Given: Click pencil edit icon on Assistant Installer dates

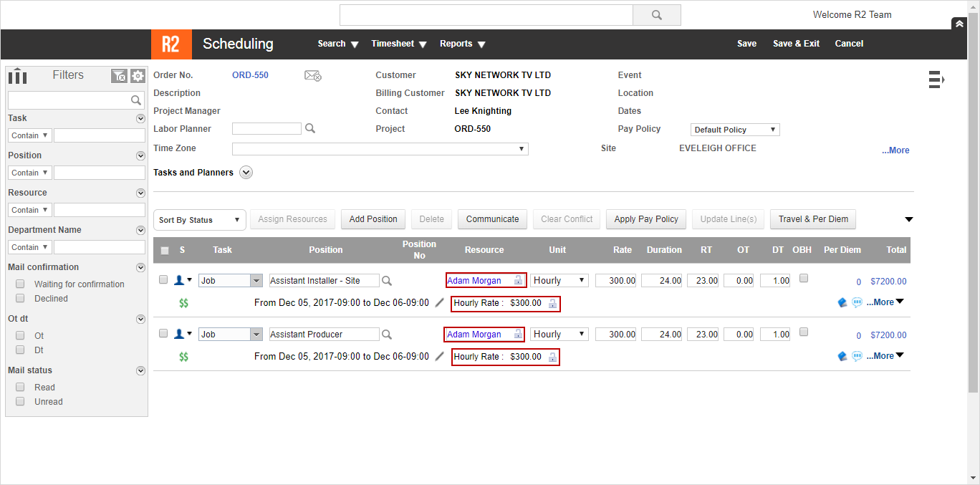Looking at the screenshot, I should (x=440, y=302).
